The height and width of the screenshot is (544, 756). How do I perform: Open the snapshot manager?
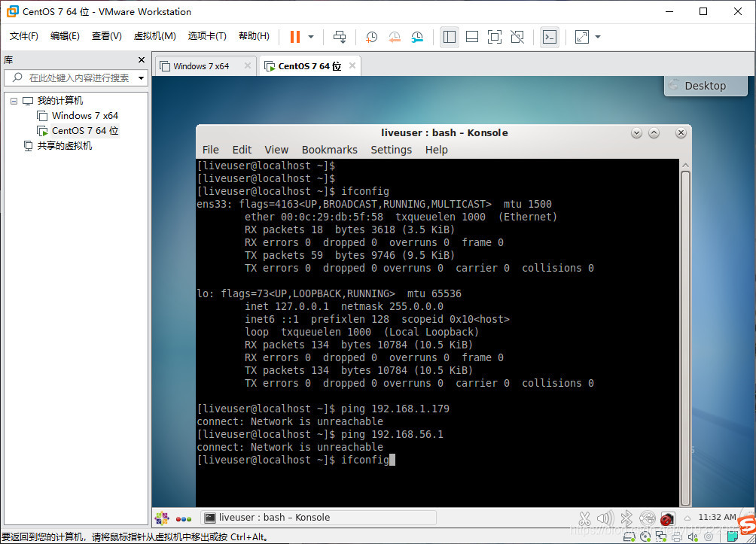coord(417,37)
